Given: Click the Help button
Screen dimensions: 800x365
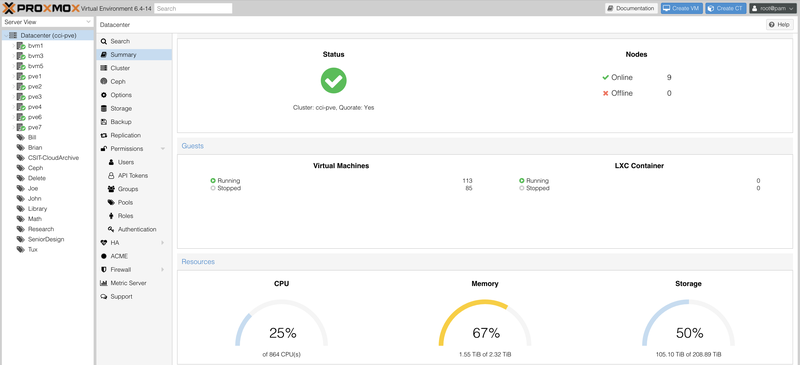Looking at the screenshot, I should coord(780,25).
